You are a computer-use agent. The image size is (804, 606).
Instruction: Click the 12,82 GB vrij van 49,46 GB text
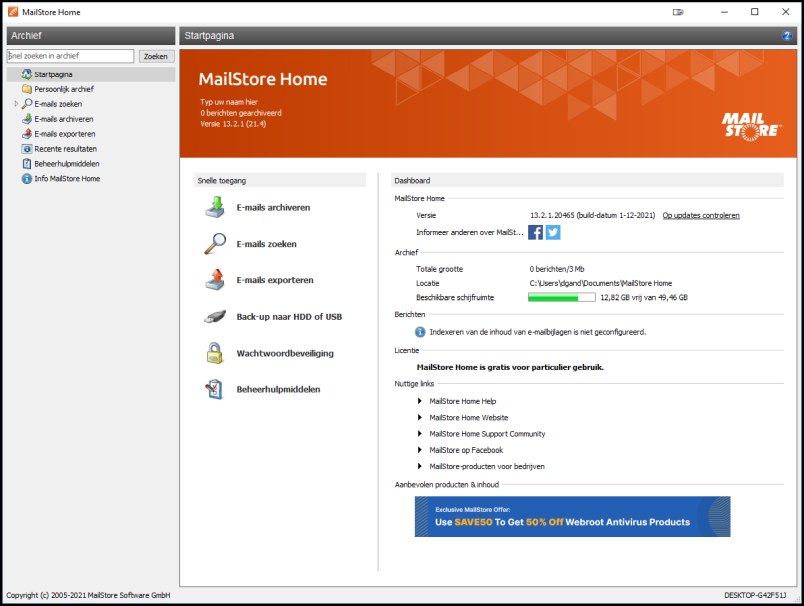tap(644, 297)
